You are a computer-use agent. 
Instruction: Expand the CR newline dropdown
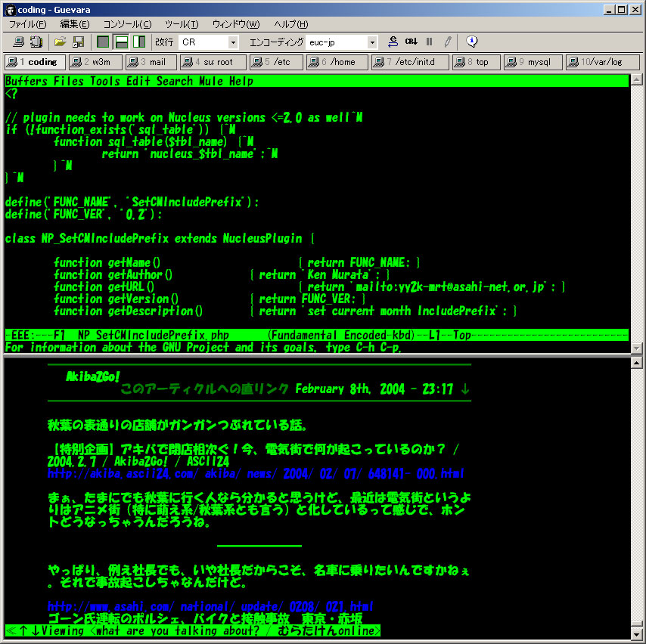233,43
